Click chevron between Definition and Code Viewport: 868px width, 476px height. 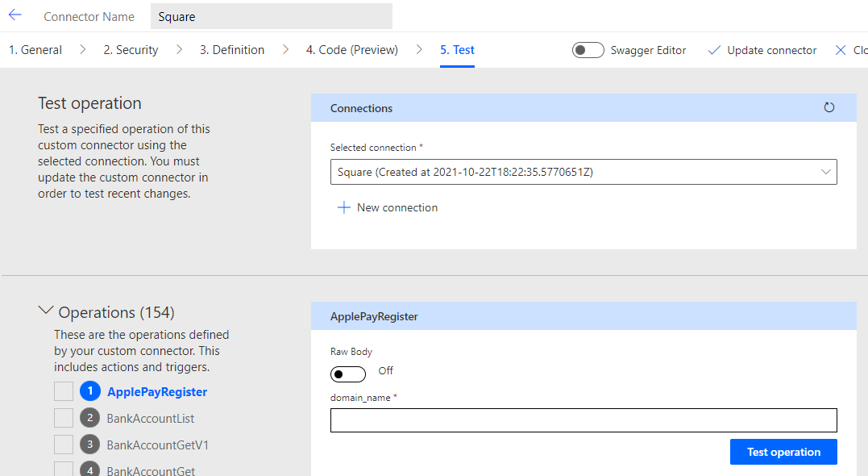point(285,49)
